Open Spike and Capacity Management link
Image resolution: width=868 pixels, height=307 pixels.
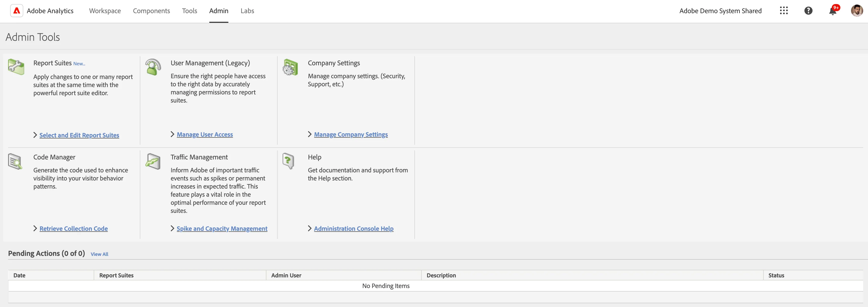(222, 229)
